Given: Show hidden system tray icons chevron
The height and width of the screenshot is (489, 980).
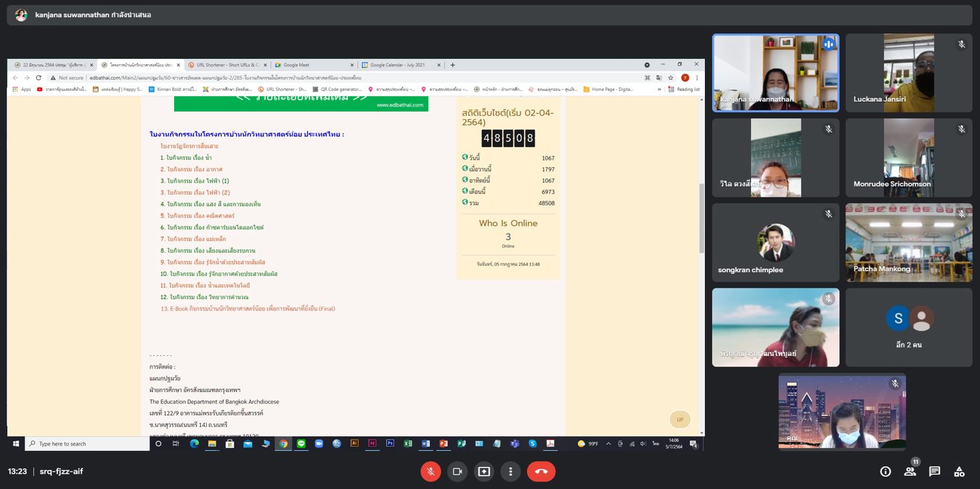Looking at the screenshot, I should (x=608, y=444).
